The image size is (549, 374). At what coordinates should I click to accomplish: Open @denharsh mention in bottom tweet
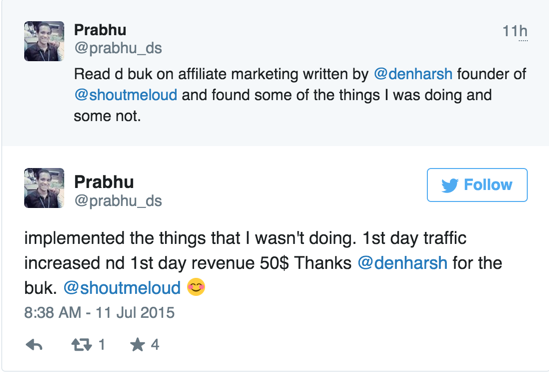coord(402,263)
